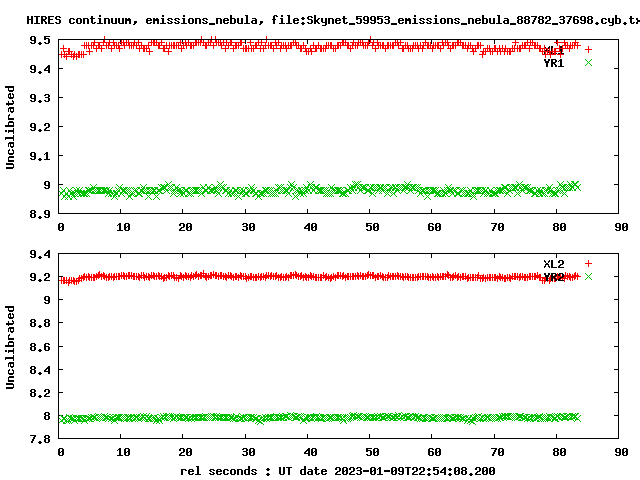Viewport: 640px width, 480px height.
Task: Click the YR1 green cross legend marker
Action: [x=588, y=62]
